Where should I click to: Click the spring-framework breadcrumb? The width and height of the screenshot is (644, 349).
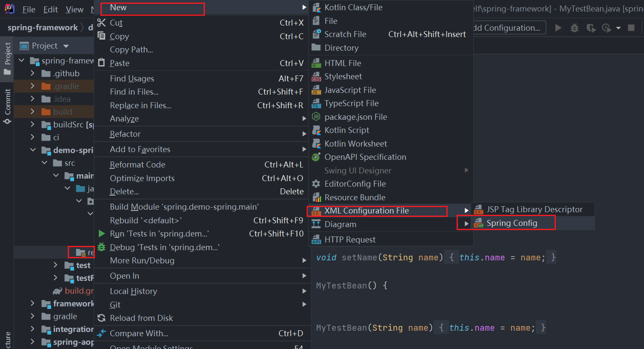click(43, 28)
